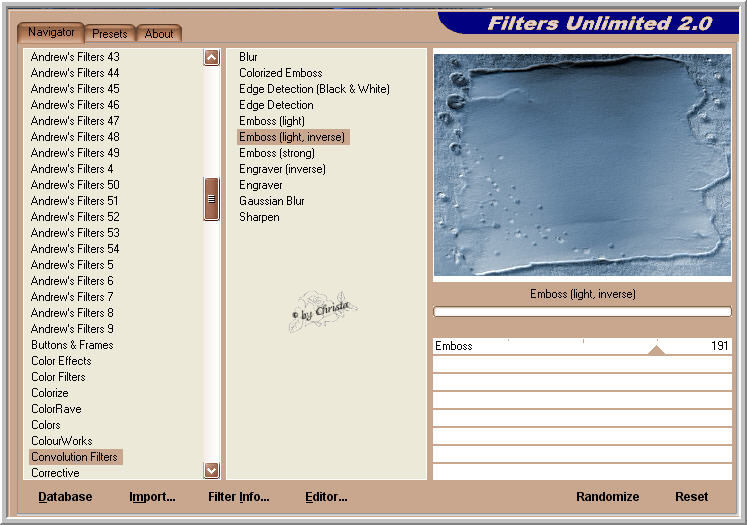The image size is (747, 525).
Task: Open the ColourWorks category
Action: click(x=61, y=441)
